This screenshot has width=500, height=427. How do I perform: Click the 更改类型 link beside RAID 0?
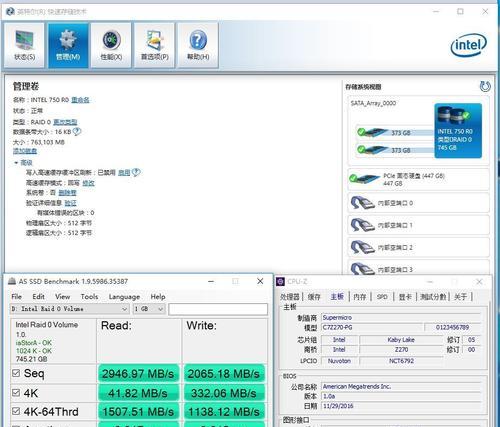coord(65,122)
